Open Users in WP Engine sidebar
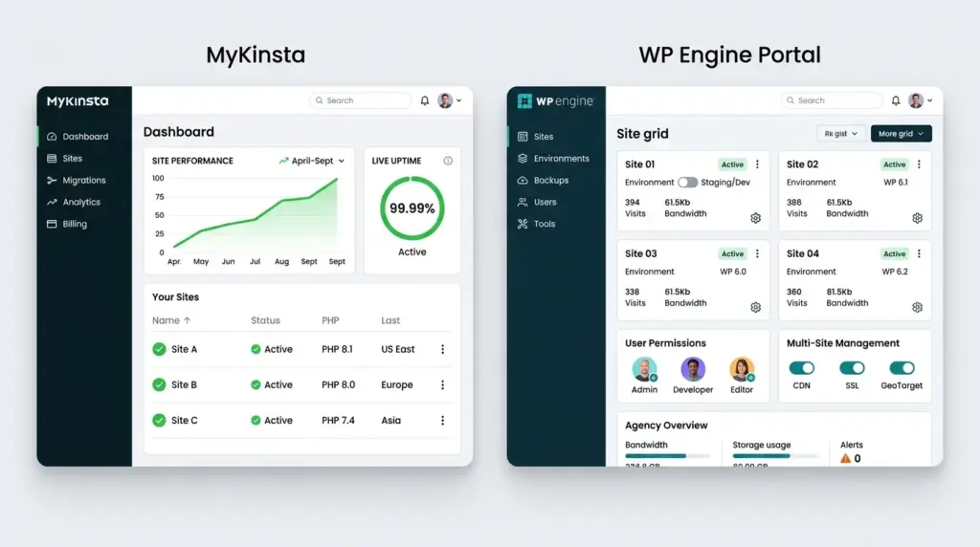The image size is (980, 547). point(556,202)
